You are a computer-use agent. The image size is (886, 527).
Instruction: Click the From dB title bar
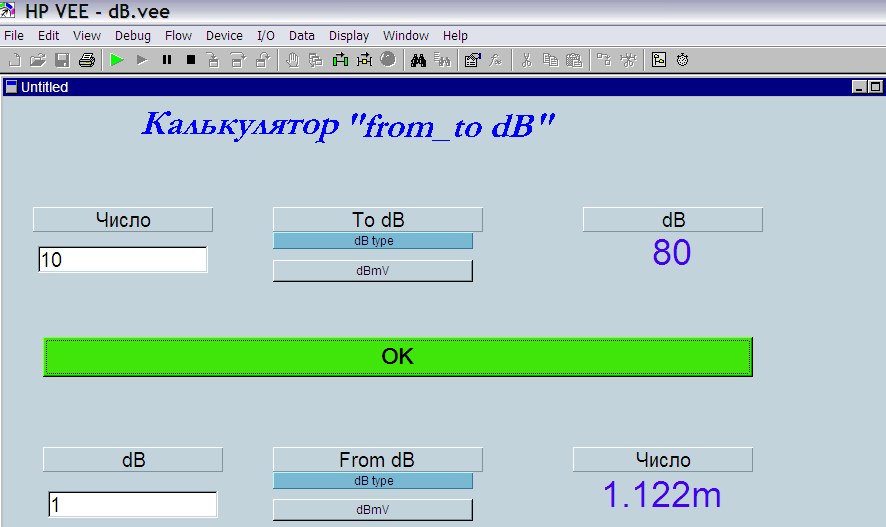tap(378, 460)
